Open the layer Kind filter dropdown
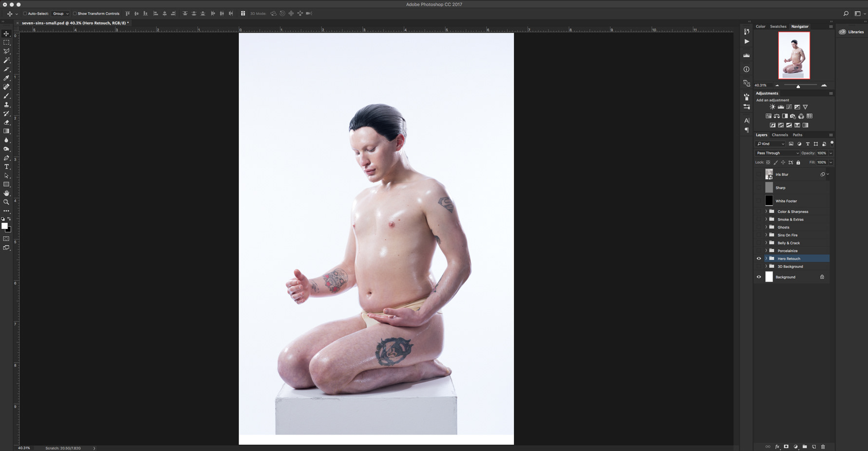868x451 pixels. (771, 144)
